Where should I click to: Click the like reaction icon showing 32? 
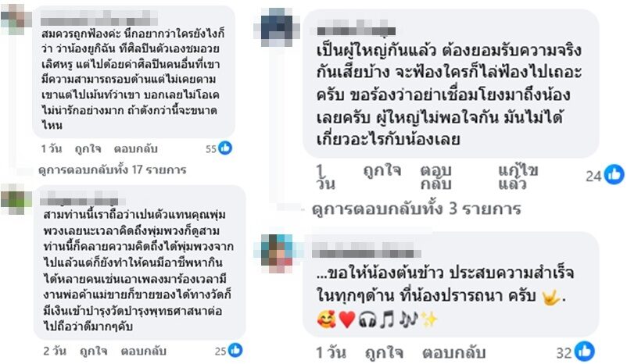(585, 352)
